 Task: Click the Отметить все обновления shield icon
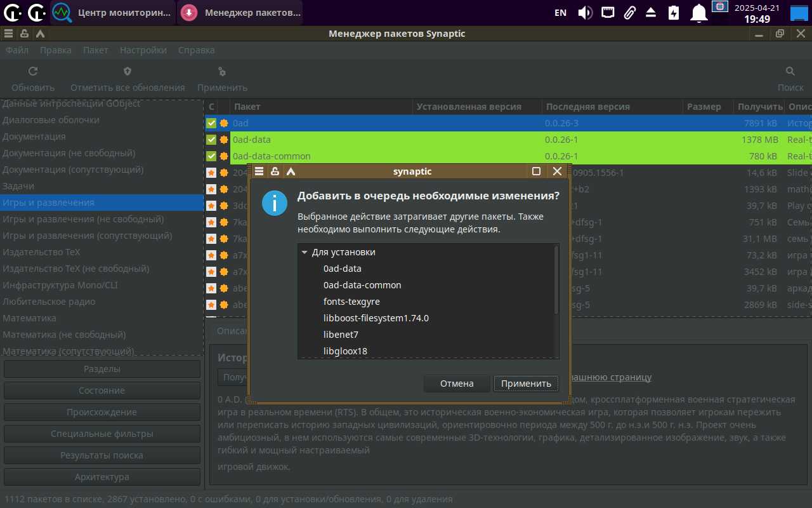click(x=128, y=72)
